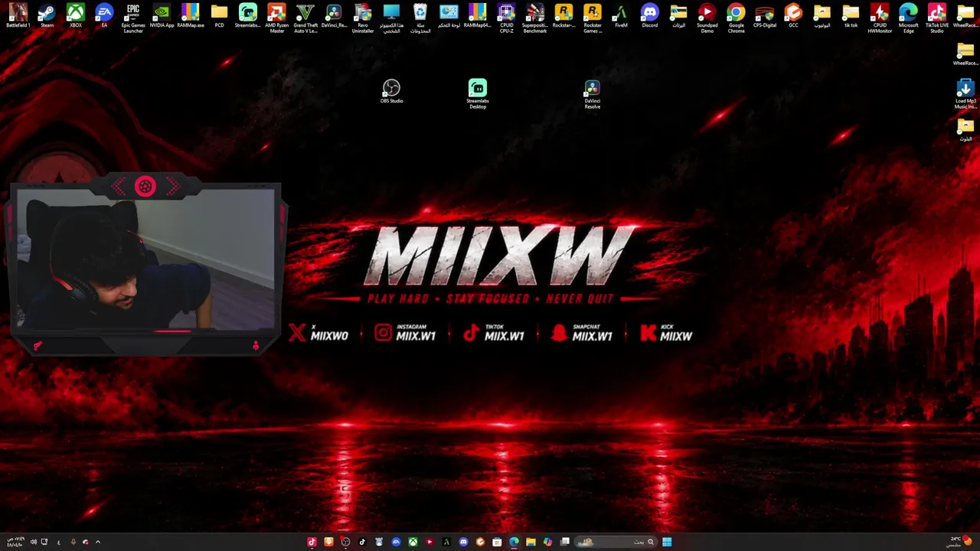
Task: Launch the XBOX desktop shortcut
Action: [76, 16]
